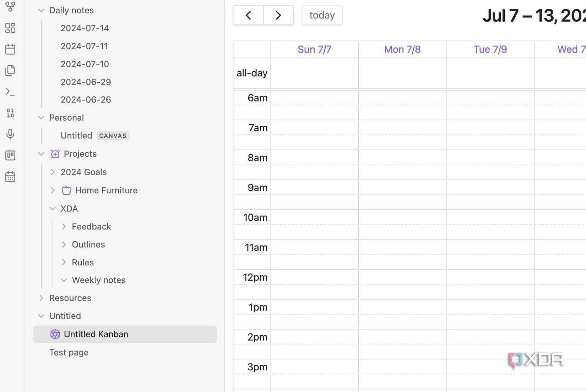Expand the 2024 Goals folder
Screen dimensions: 586x392
tap(53, 172)
